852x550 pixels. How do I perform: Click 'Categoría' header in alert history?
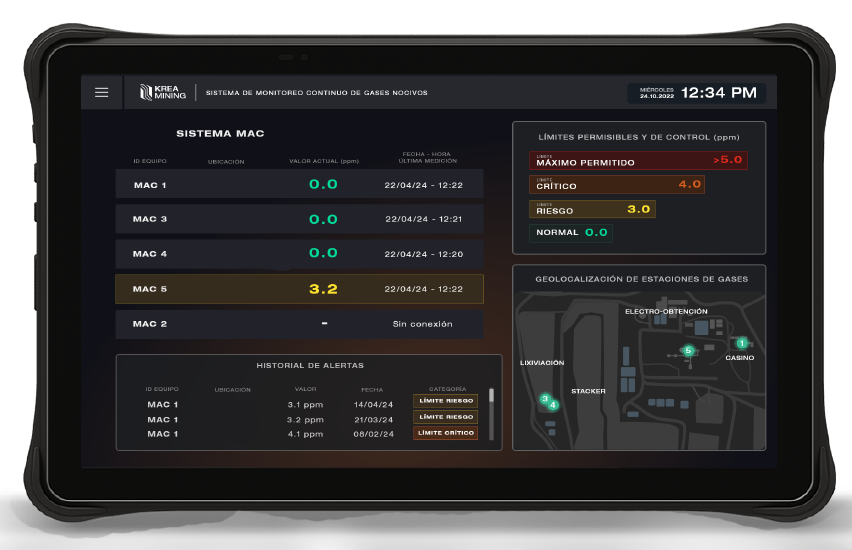[447, 389]
